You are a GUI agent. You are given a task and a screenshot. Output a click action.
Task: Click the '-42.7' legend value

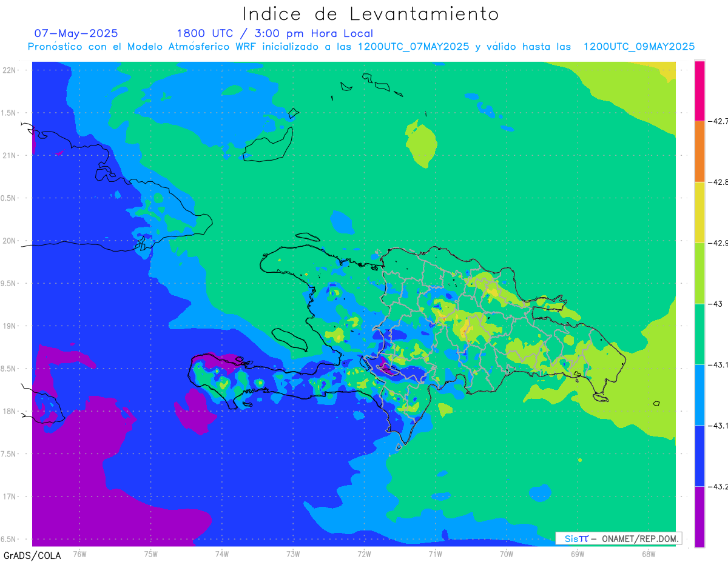coord(718,121)
